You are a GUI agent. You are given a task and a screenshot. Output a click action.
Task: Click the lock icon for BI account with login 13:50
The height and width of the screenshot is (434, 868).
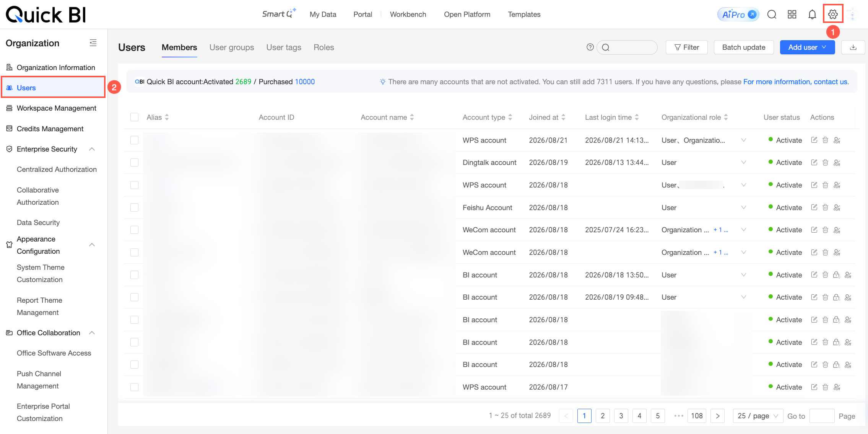[836, 275]
